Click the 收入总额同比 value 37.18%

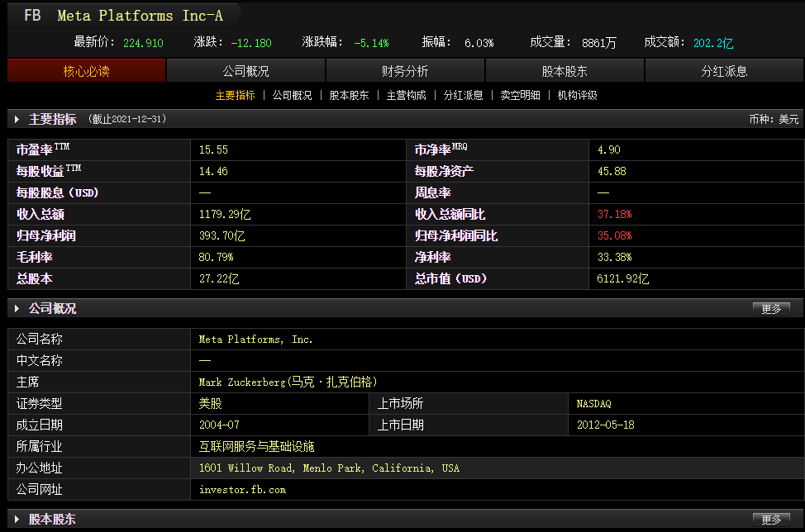pos(615,215)
